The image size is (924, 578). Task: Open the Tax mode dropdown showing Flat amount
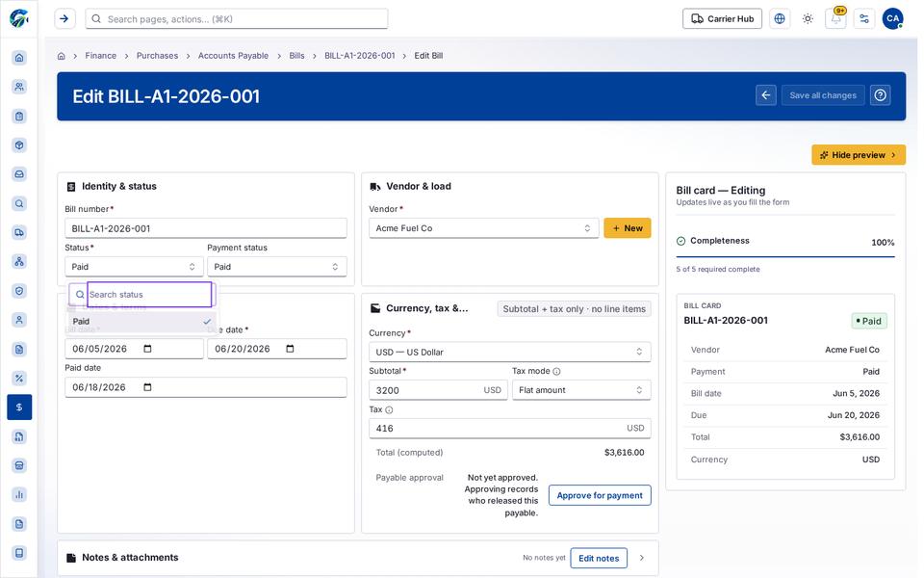581,390
